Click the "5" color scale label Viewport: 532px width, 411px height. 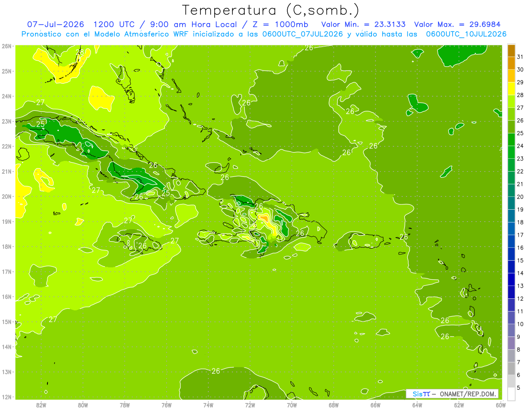coord(519,388)
